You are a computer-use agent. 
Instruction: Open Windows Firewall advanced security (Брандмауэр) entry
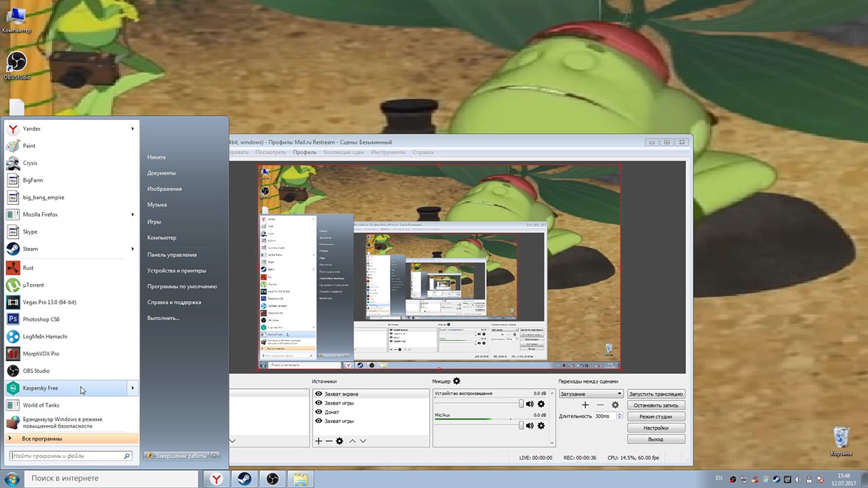(71, 423)
